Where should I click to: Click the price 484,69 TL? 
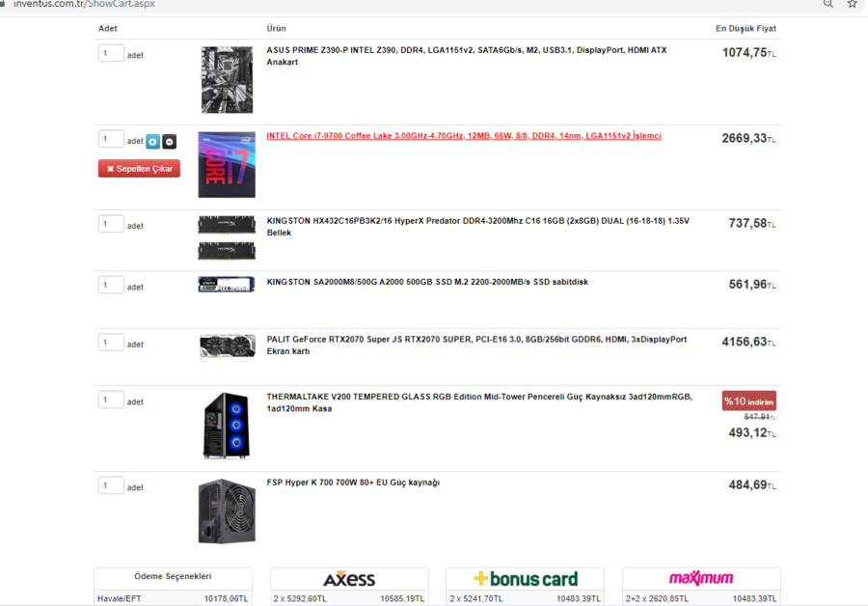(x=752, y=485)
